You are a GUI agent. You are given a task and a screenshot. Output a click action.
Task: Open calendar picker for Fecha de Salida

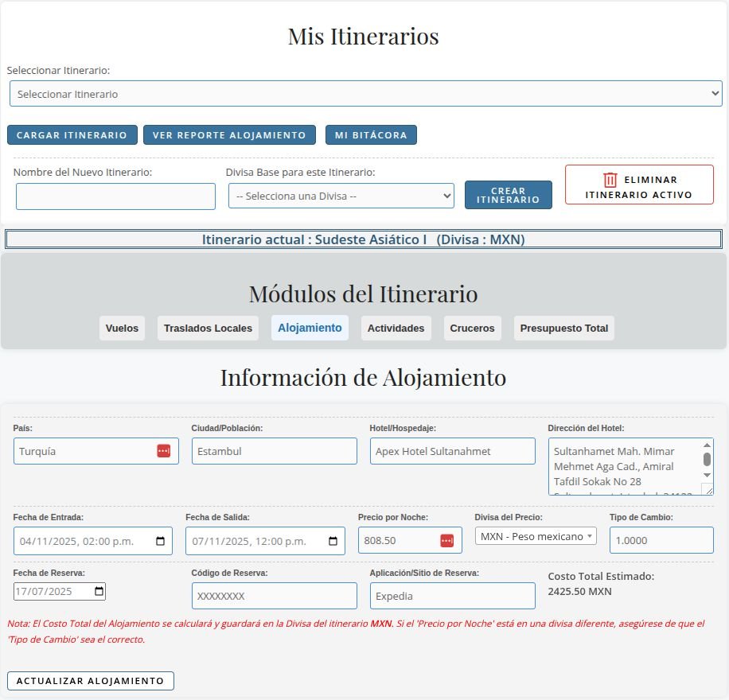click(x=333, y=541)
